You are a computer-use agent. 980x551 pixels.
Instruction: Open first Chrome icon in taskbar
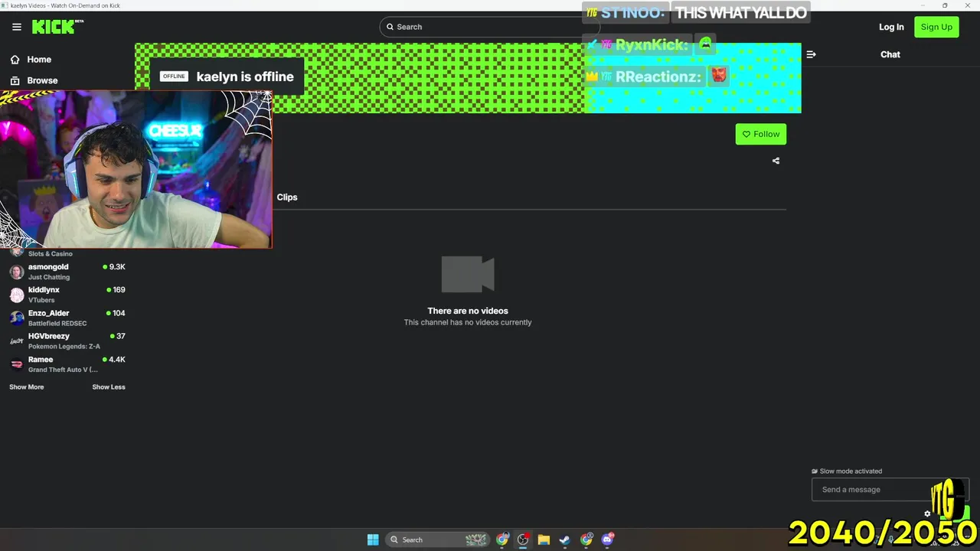point(502,540)
